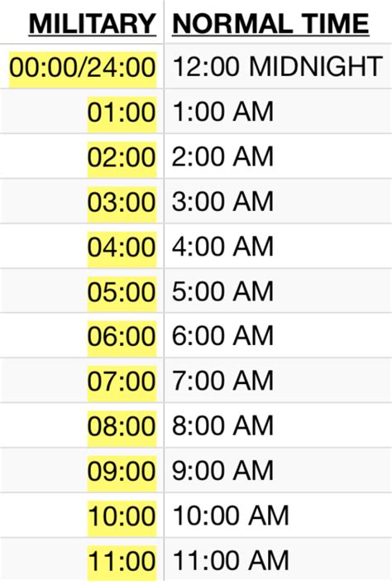Screen dimensions: 392x581
Task: Select the 11:00 AM cell
Action: [x=231, y=560]
